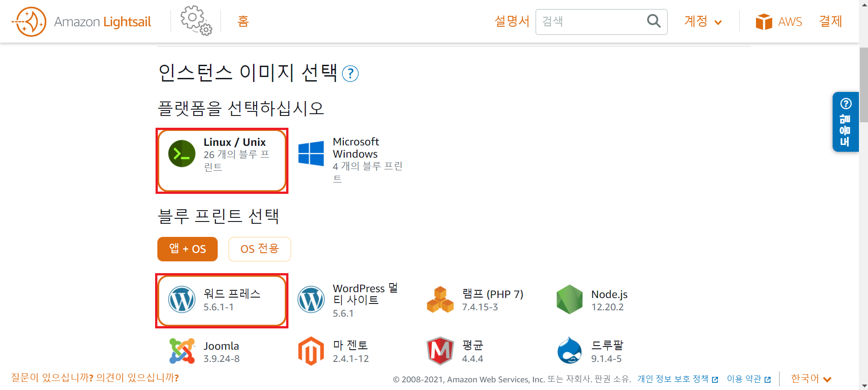The image size is (868, 390).
Task: Select the Node.js 12.20.2 version text
Action: pos(607,307)
